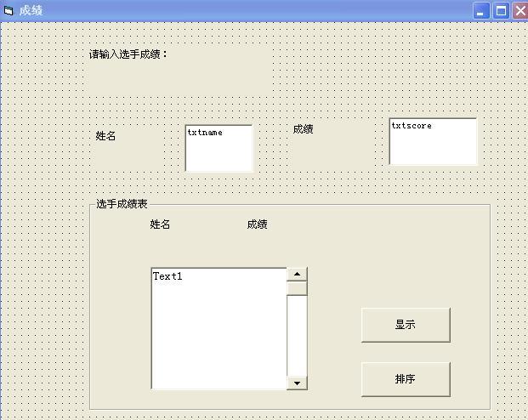Viewport: 528px width, 420px height.
Task: Click the form icon in the title bar
Action: point(9,11)
